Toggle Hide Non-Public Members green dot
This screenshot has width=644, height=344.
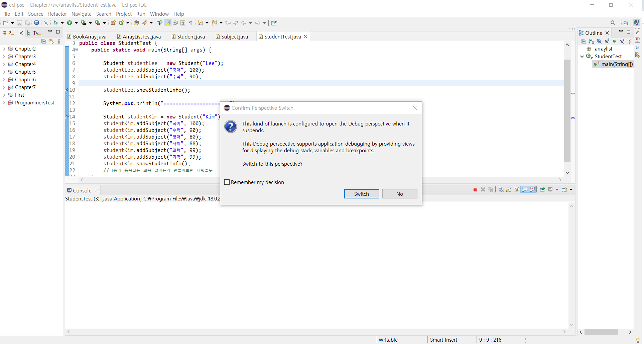[x=614, y=41]
